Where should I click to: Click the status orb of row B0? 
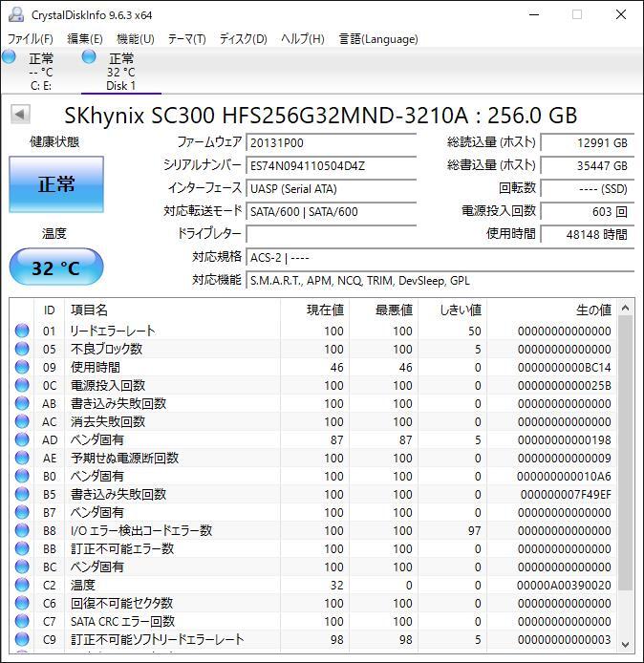coord(22,476)
